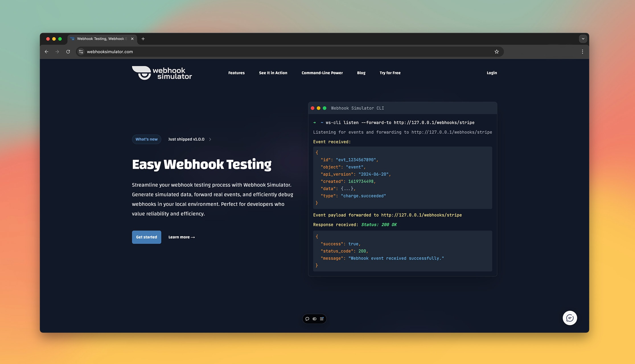Click the 'Event payload forwarded to' line
This screenshot has width=635, height=364.
387,215
